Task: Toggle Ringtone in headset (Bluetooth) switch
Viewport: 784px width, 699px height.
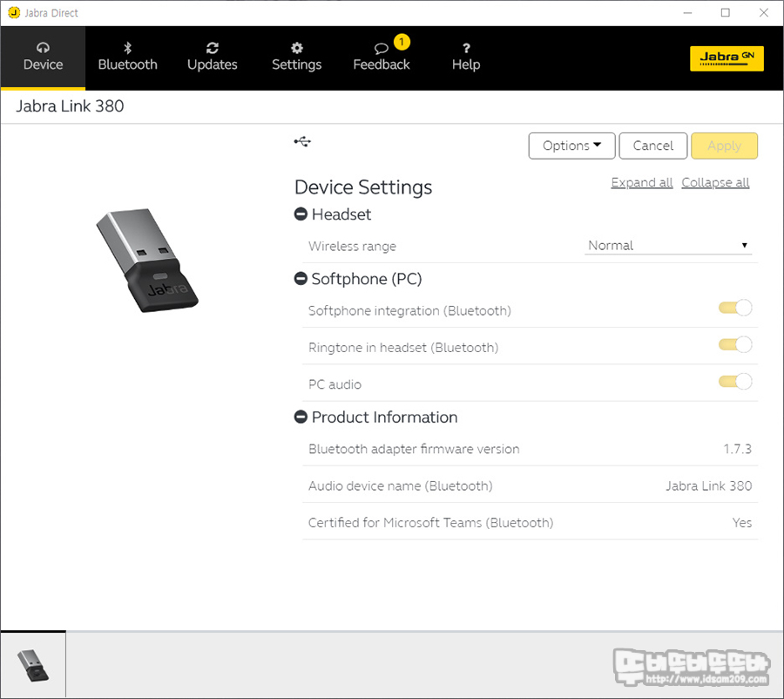Action: [735, 345]
